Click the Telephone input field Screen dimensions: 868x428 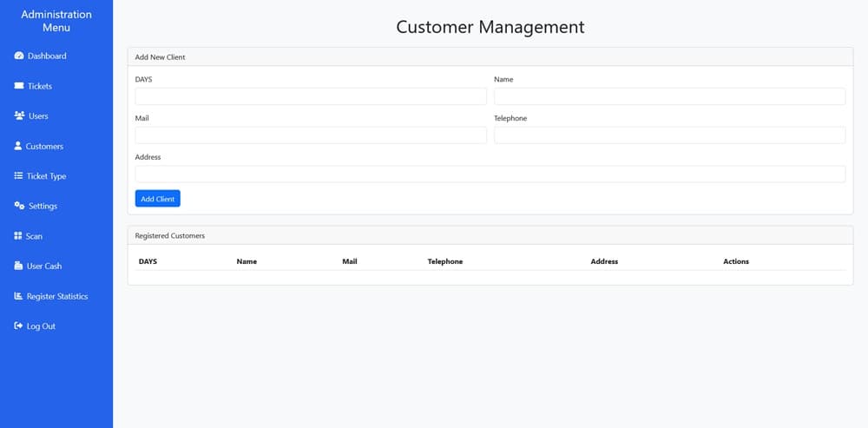tap(669, 135)
